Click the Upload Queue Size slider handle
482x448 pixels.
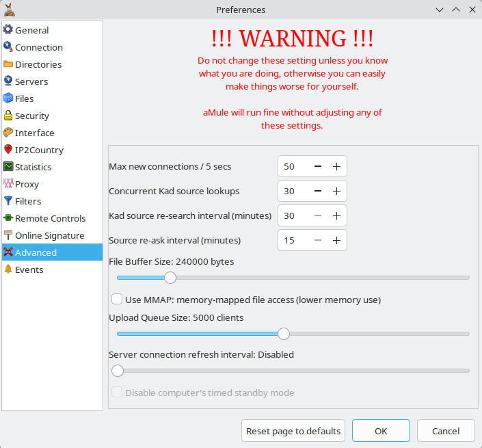tap(284, 334)
